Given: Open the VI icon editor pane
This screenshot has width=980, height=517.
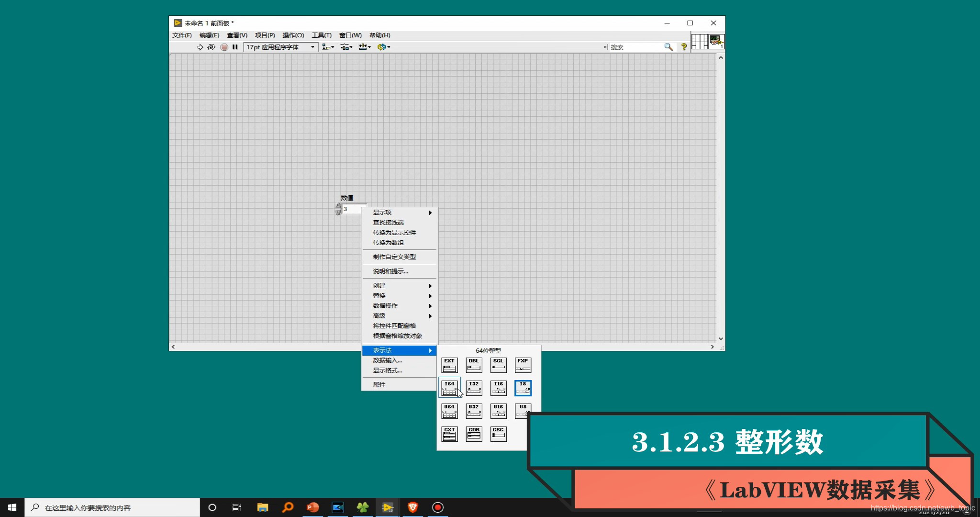Looking at the screenshot, I should (x=716, y=42).
